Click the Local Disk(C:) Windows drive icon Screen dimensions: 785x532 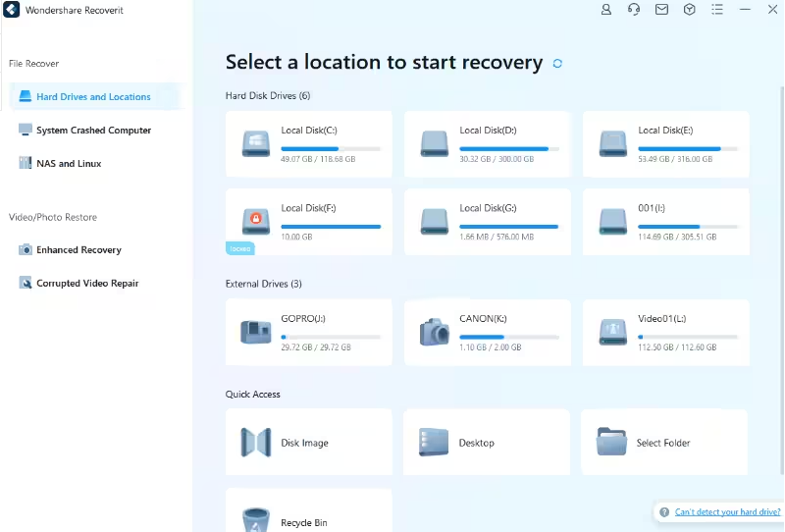tap(256, 143)
